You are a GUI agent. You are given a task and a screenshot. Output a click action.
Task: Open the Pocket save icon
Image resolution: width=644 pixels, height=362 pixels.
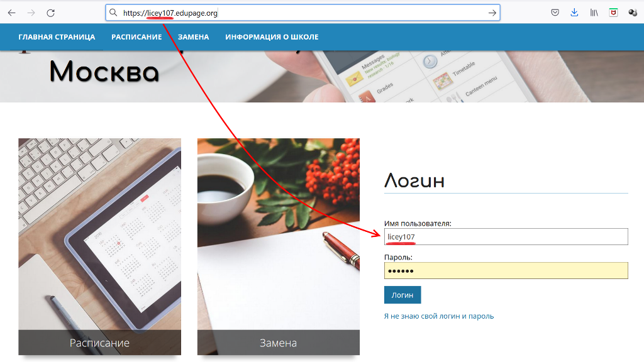tap(555, 13)
